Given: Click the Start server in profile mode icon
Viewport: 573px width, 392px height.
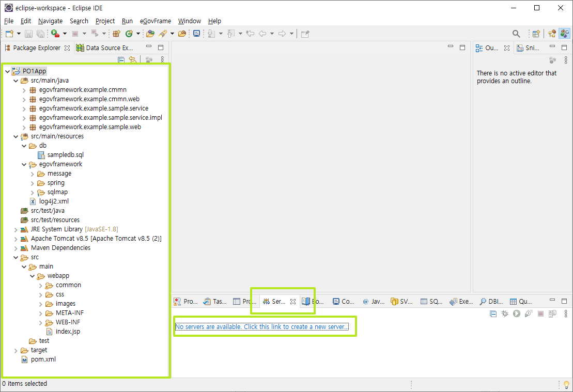Looking at the screenshot, I should pyautogui.click(x=529, y=313).
